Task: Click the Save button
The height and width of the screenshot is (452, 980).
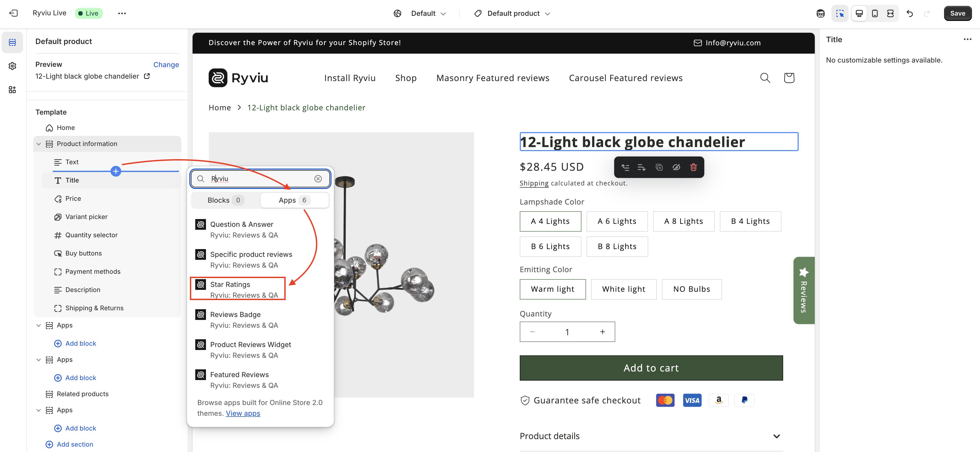Action: (x=957, y=13)
